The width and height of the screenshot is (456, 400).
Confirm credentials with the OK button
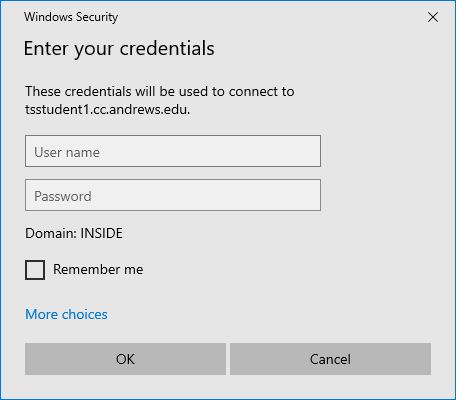point(125,359)
